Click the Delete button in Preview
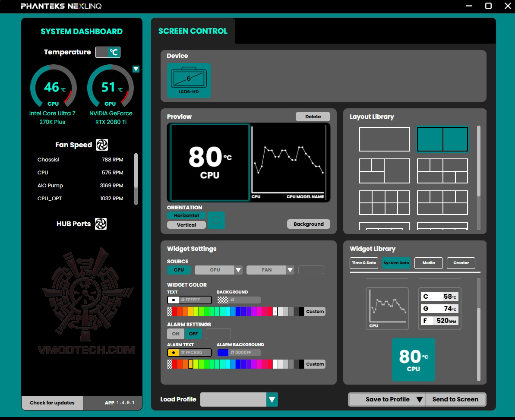Viewport: 515px width, 420px height. coord(313,117)
